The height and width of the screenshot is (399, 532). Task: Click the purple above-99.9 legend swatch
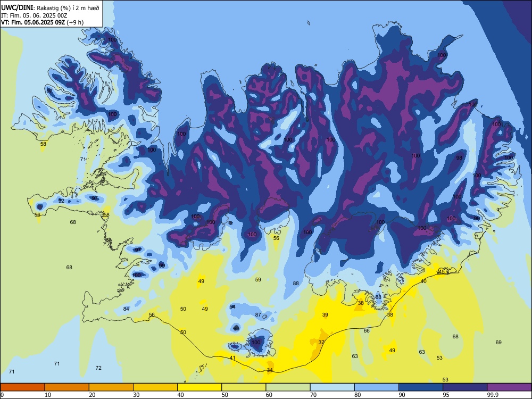(x=509, y=387)
